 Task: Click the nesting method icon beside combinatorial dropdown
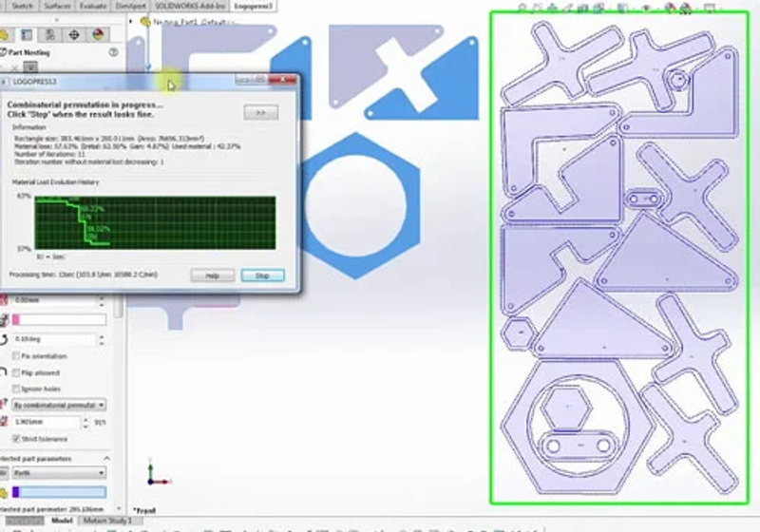(x=4, y=404)
